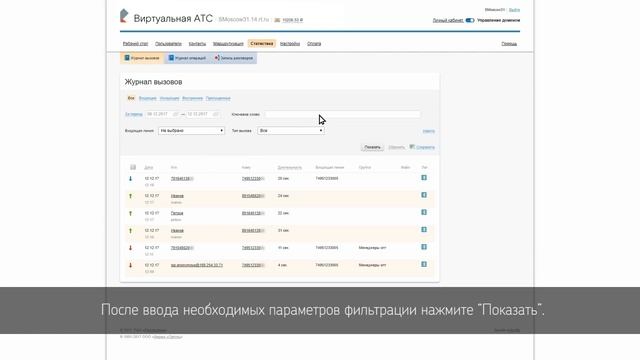Open details icon for 4 сек call row
640x360 pixels.
pyautogui.click(x=424, y=264)
